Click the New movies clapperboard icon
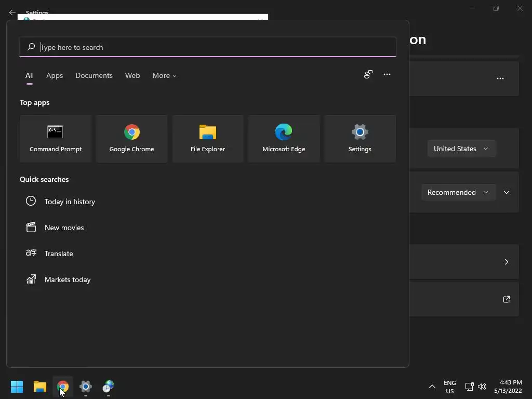This screenshot has height=399, width=532. (31, 227)
